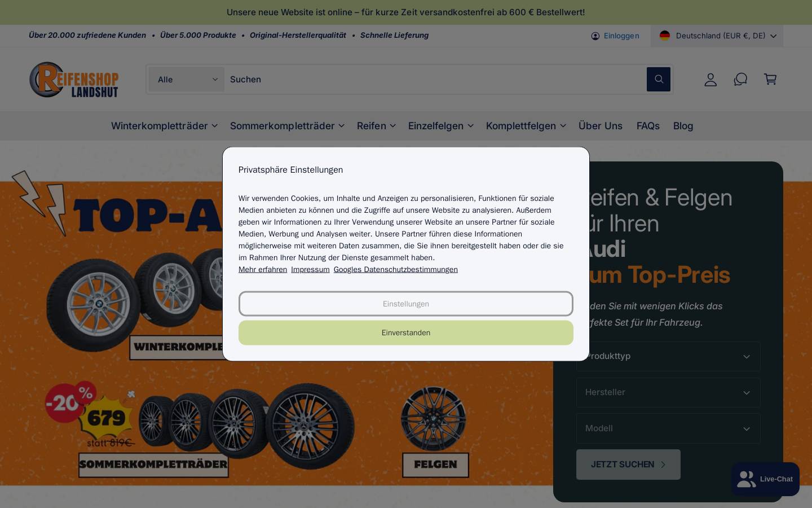Open the shopping cart icon

770,80
